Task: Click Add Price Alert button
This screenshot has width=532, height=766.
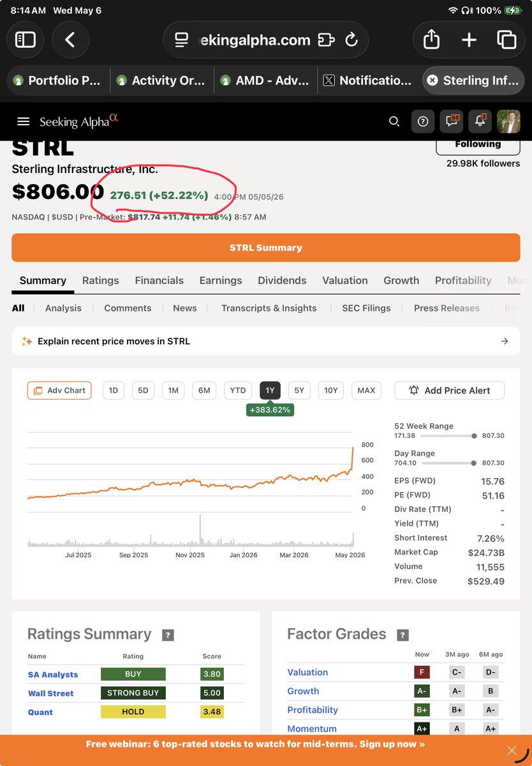Action: click(x=450, y=391)
